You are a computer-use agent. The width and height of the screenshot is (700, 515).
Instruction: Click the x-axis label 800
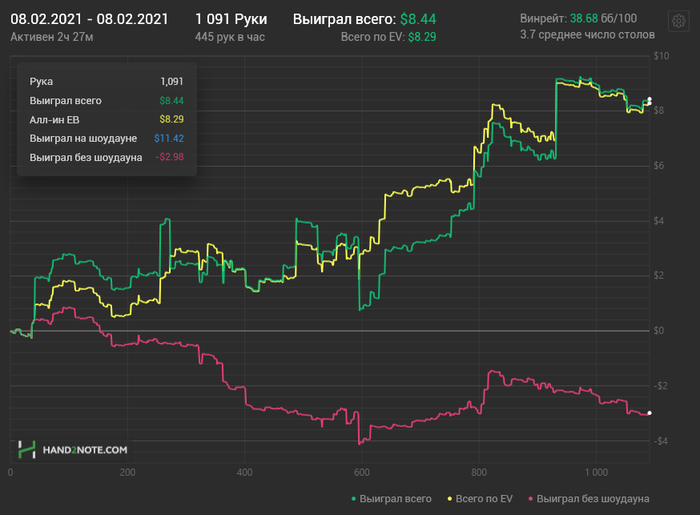point(479,472)
